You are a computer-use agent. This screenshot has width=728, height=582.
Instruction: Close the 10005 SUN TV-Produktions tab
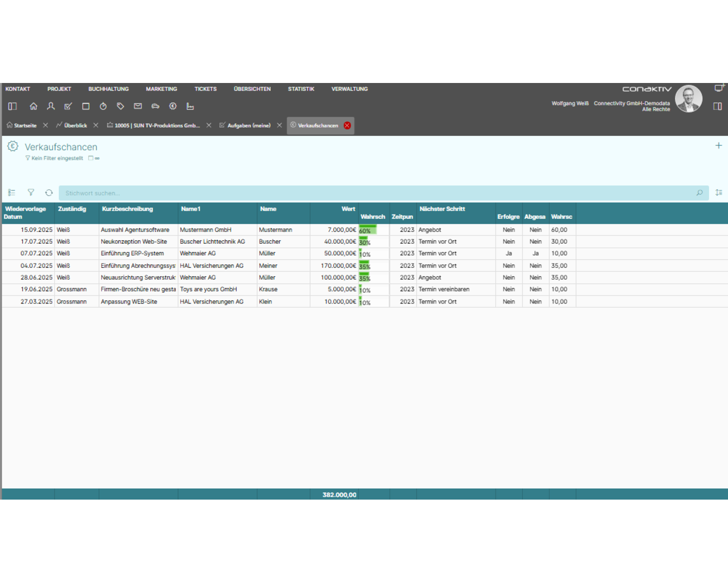(x=209, y=125)
